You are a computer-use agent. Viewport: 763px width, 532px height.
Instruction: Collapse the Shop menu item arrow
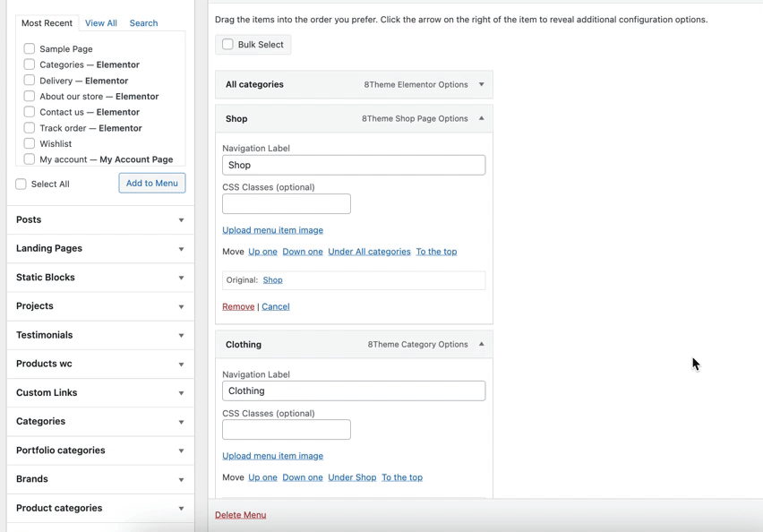[482, 118]
